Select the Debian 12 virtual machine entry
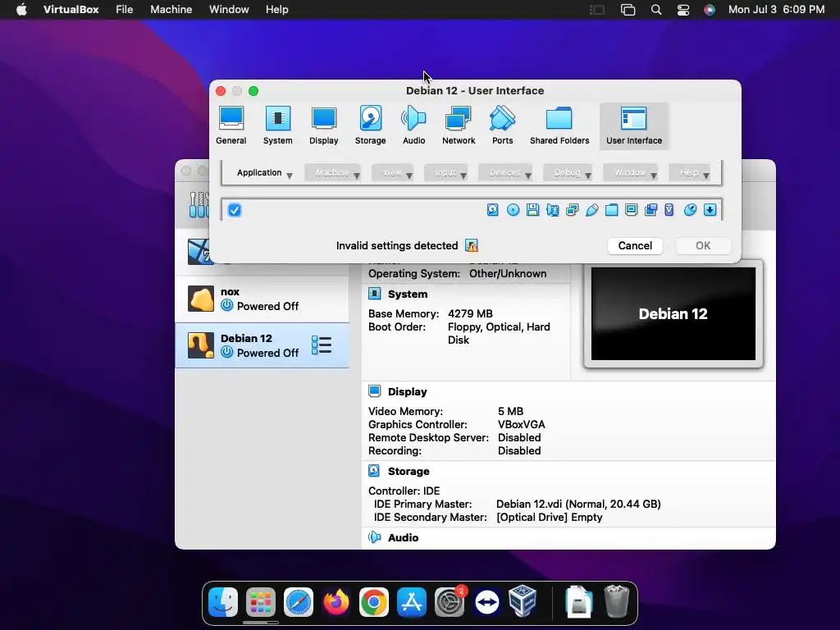840x630 pixels. tap(262, 345)
